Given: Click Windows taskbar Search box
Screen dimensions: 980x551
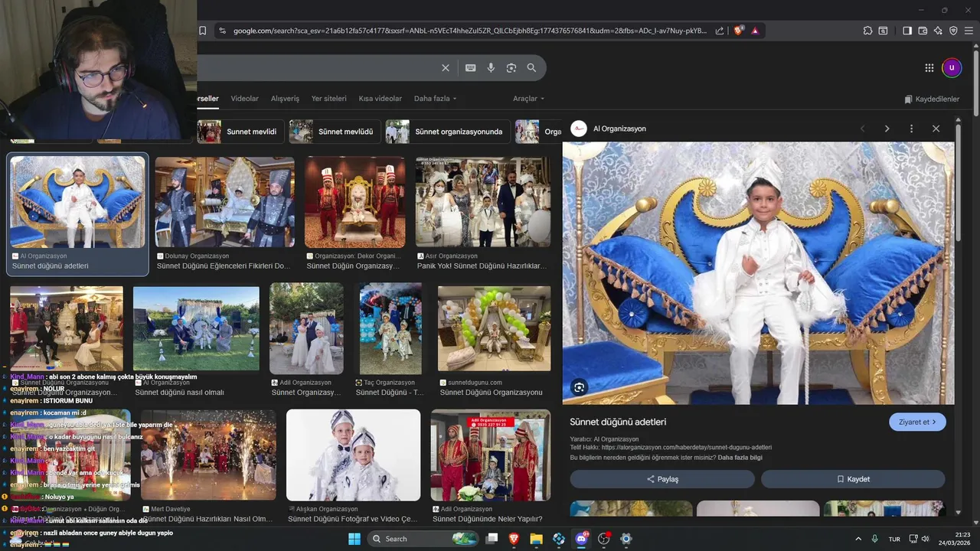Looking at the screenshot, I should 423,539.
